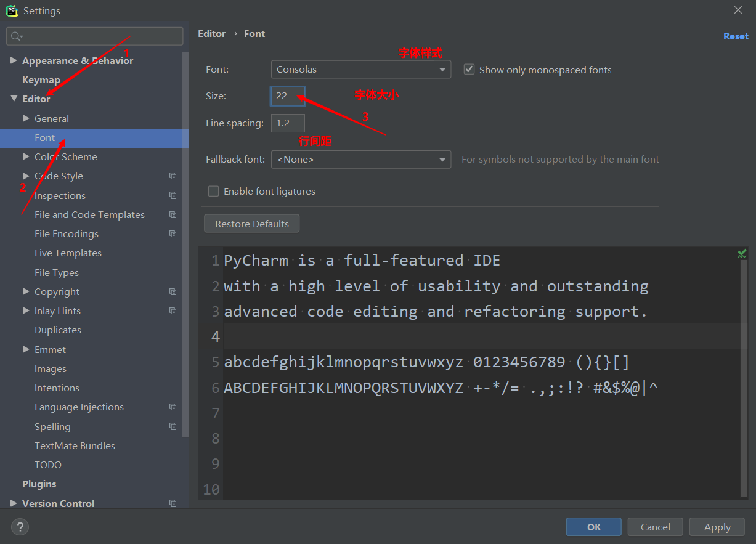
Task: Click project-level icon beside Language Injections
Action: [173, 407]
